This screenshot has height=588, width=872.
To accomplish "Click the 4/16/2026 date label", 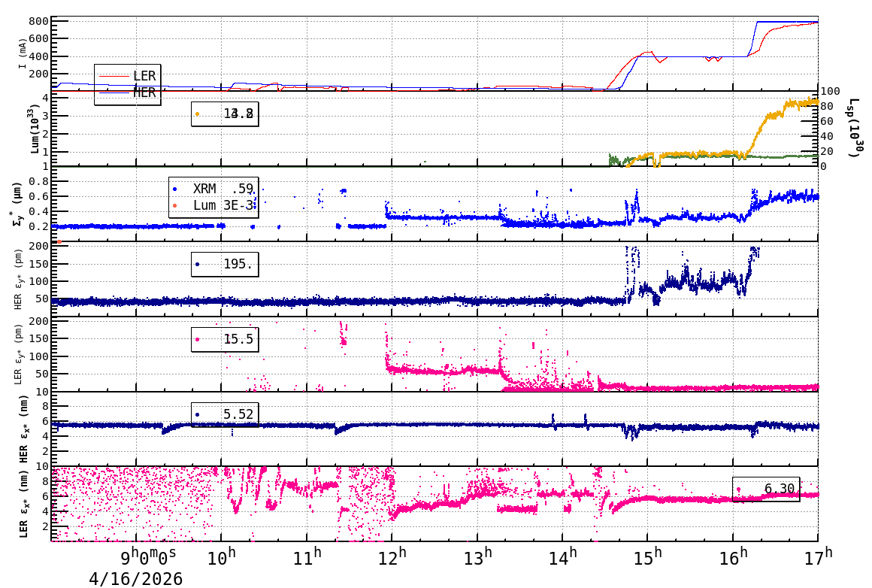I will 136,578.
